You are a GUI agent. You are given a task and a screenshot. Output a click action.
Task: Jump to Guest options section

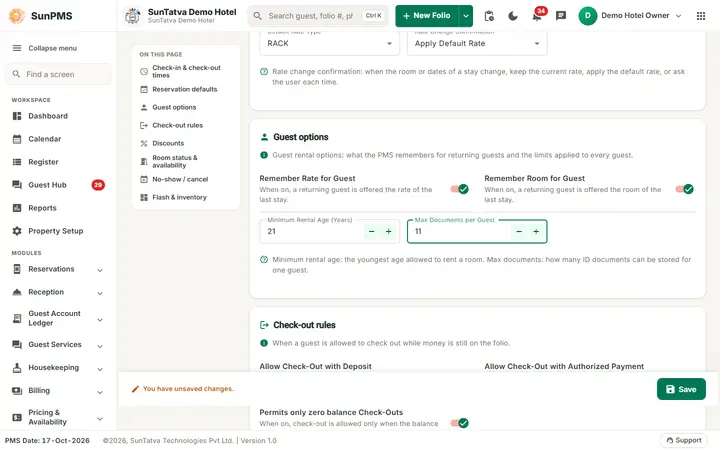[186, 107]
